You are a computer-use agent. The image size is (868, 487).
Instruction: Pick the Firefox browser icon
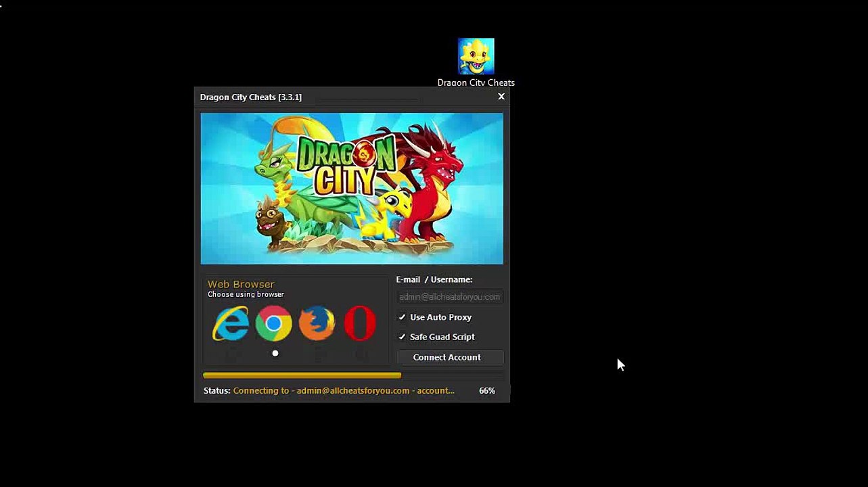coord(317,323)
